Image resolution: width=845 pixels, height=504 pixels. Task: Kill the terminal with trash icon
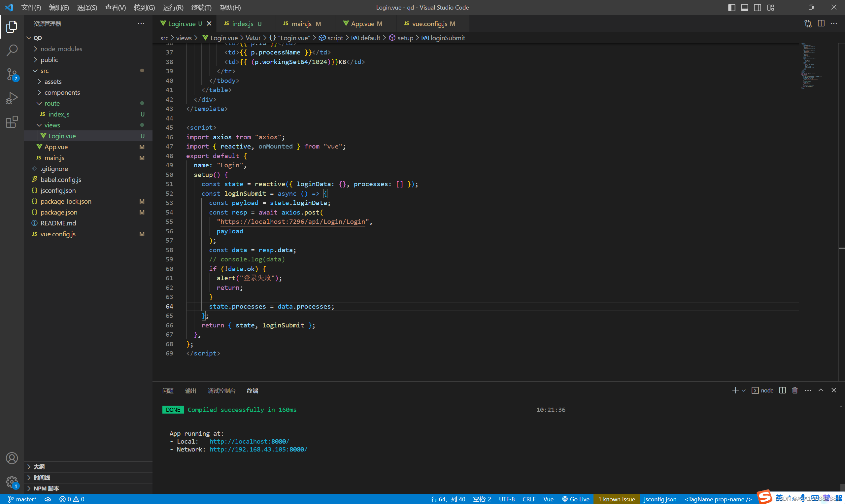[x=795, y=390]
